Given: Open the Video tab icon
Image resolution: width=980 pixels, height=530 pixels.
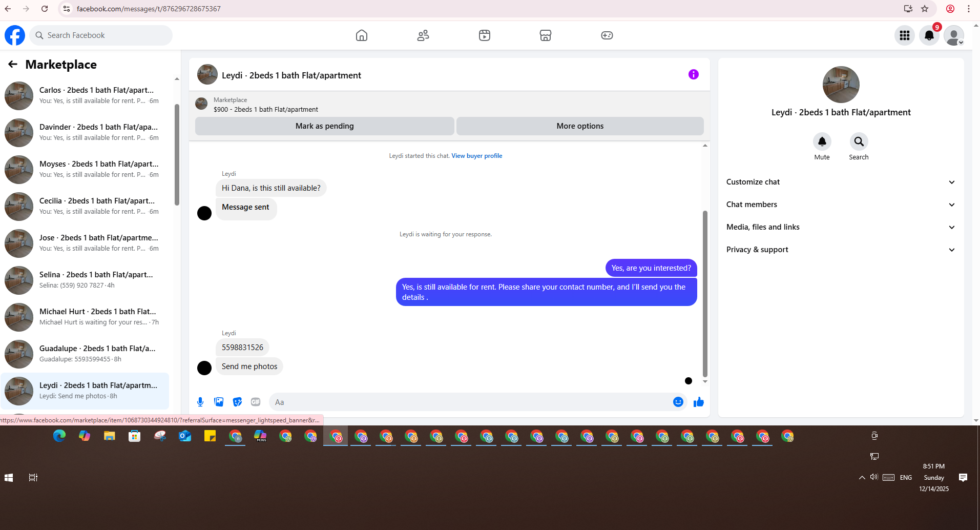Looking at the screenshot, I should point(485,35).
